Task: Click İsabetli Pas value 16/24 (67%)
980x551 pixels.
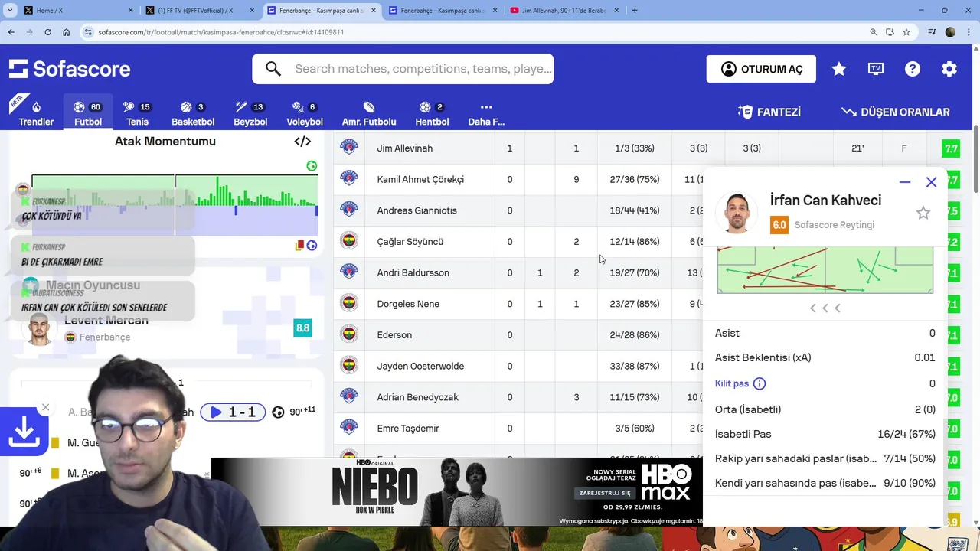Action: click(x=906, y=434)
